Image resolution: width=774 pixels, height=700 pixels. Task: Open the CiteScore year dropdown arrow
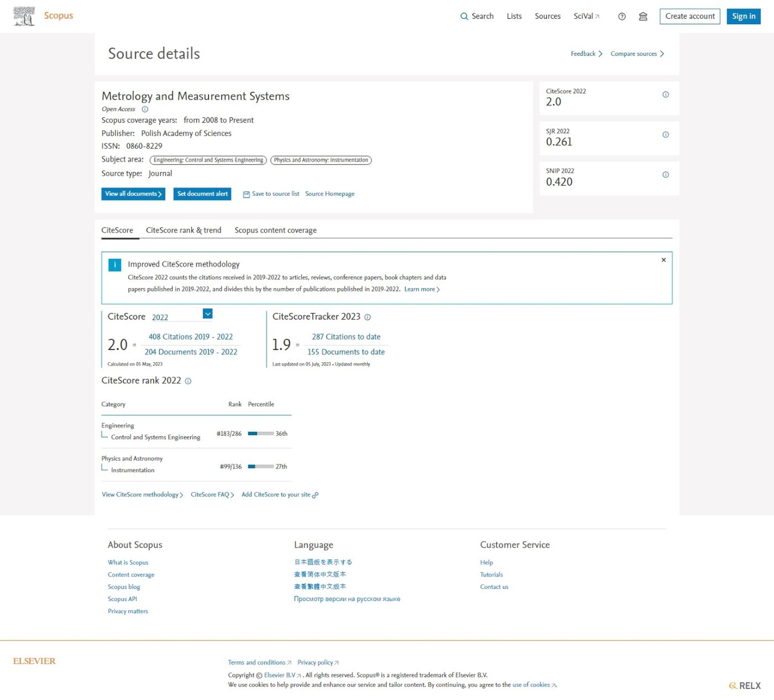[208, 314]
